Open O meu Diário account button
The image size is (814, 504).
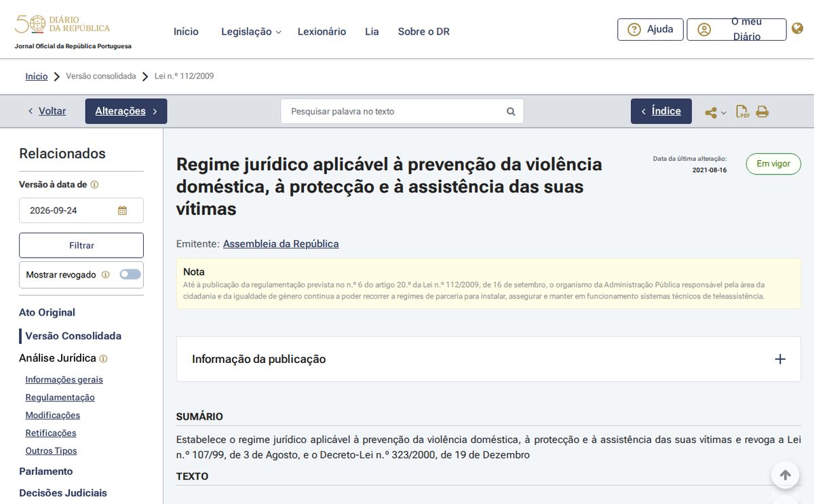pos(737,29)
